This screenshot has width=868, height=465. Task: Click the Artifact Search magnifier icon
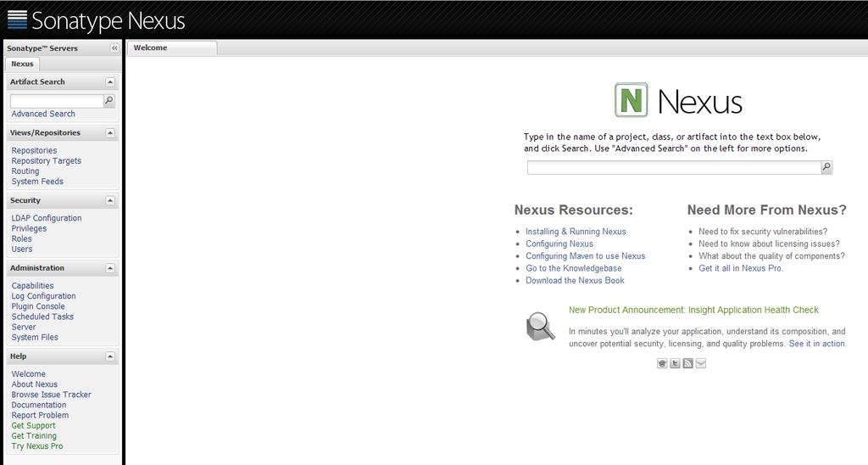coord(109,101)
